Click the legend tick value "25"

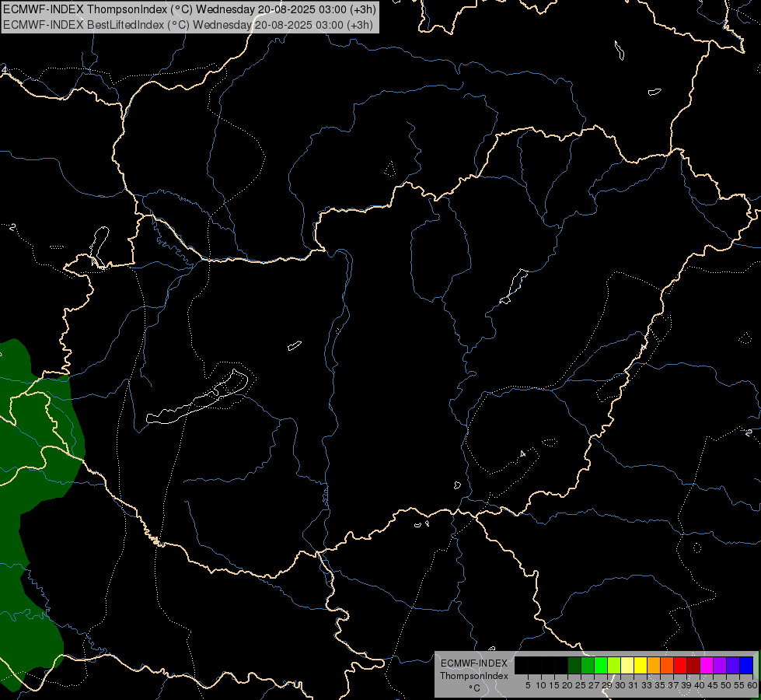coord(581,685)
